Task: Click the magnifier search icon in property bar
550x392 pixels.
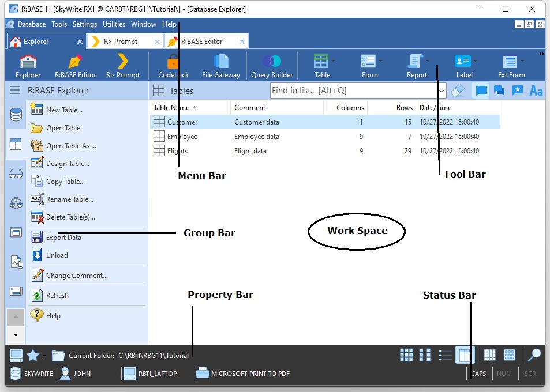Action: click(x=534, y=355)
